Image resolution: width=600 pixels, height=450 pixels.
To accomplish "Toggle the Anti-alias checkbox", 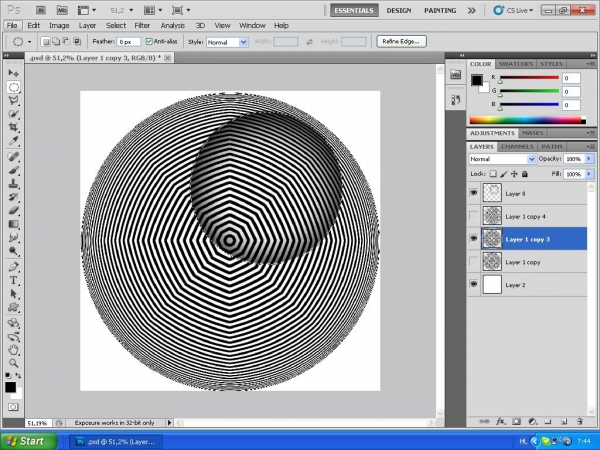I will tap(149, 41).
